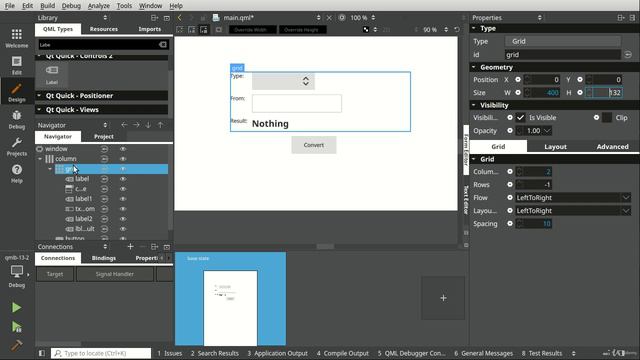Open the Opacity value dropdown arrow

[x=547, y=131]
